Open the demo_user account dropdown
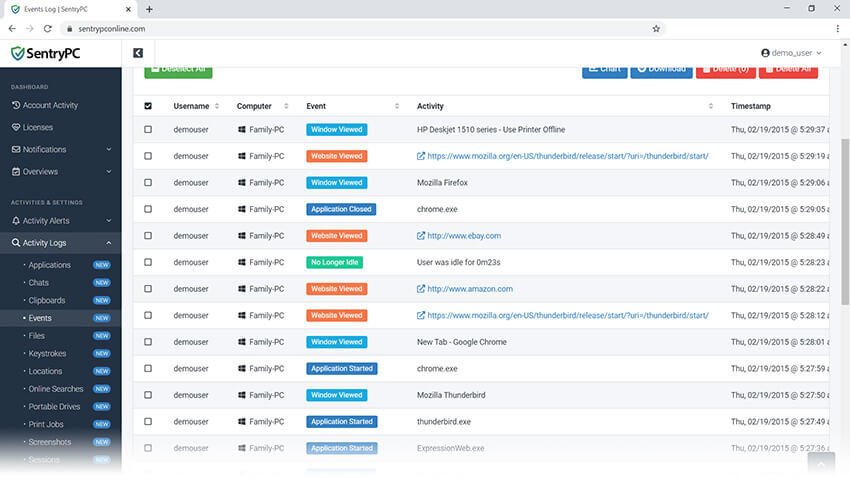Image resolution: width=850 pixels, height=478 pixels. coord(791,53)
